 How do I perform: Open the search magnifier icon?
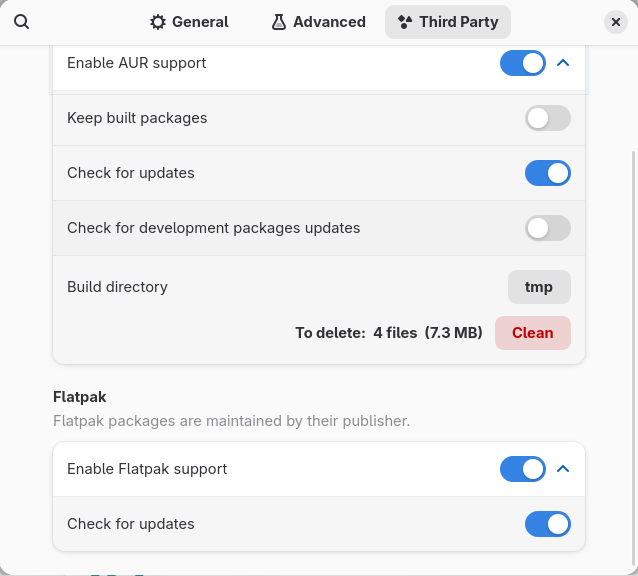[22, 22]
